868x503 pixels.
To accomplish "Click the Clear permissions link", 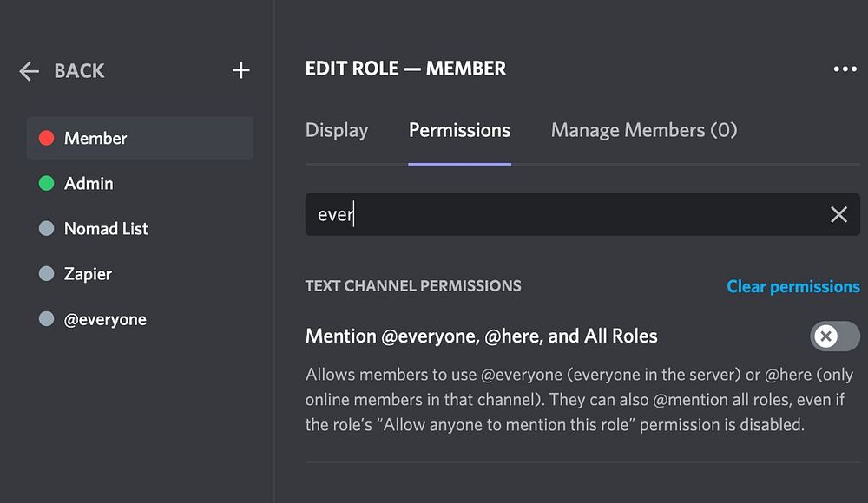I will 792,286.
